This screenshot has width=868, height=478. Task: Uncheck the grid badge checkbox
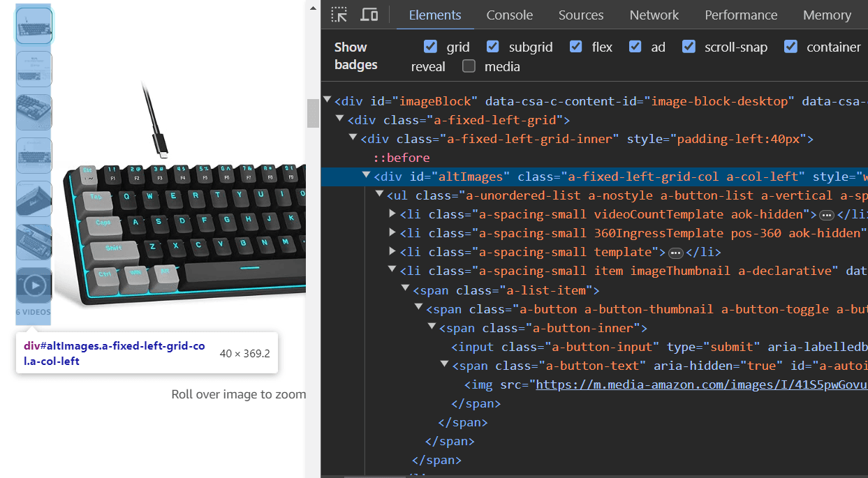pyautogui.click(x=430, y=46)
